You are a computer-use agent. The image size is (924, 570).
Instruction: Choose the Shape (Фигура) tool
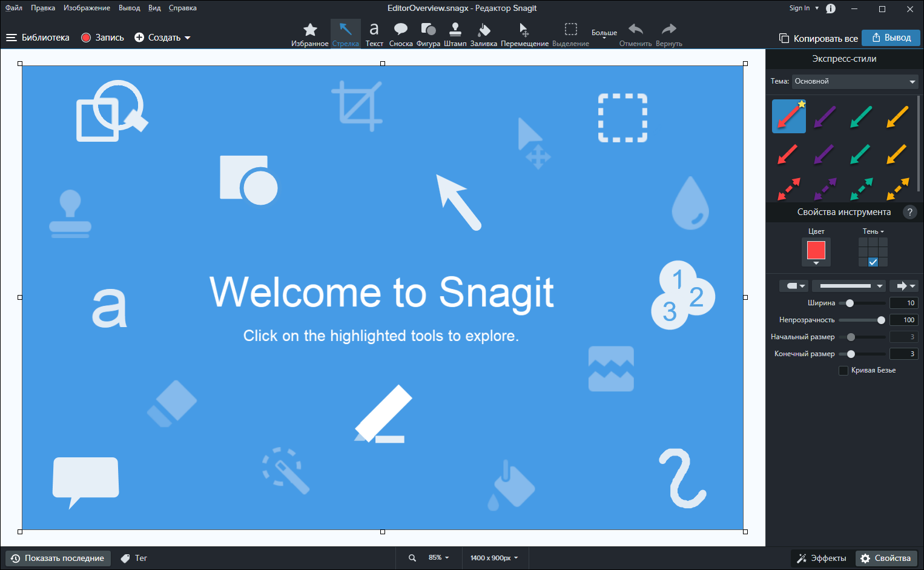click(x=428, y=34)
